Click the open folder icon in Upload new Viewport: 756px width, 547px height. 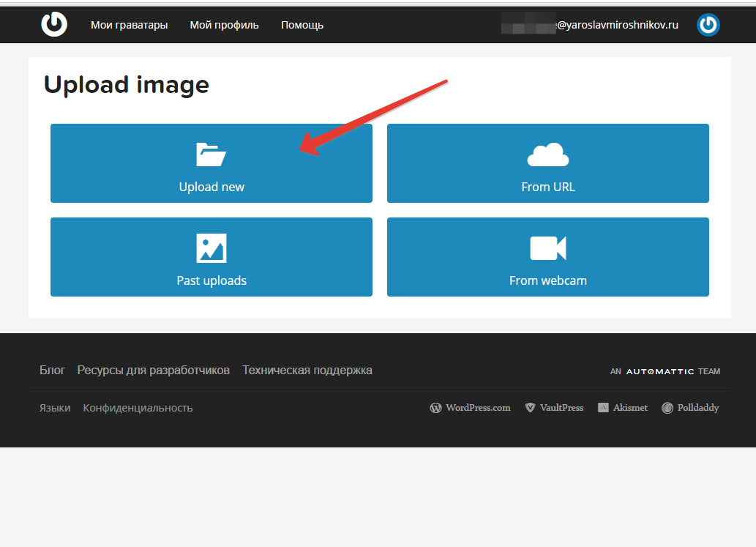coord(212,155)
